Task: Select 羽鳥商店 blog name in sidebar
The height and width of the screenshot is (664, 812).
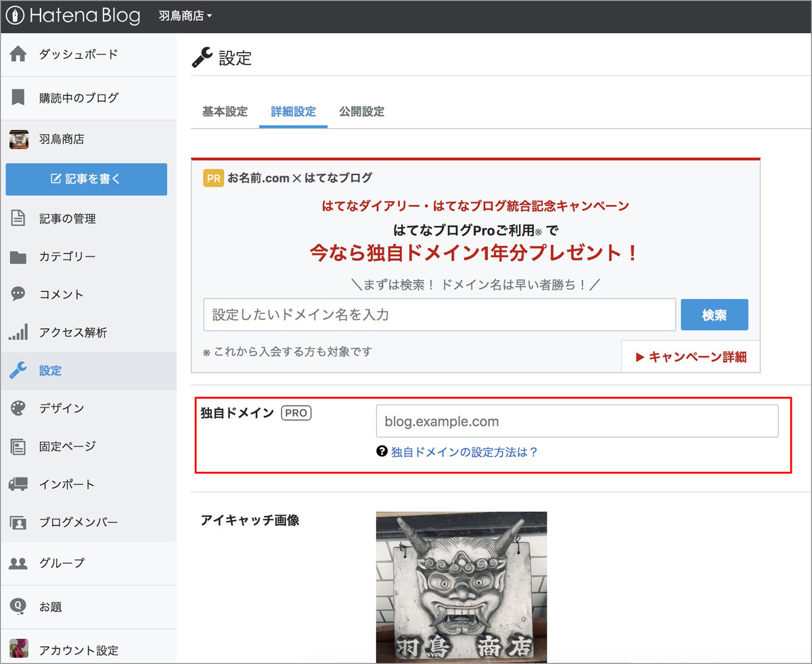Action: point(62,139)
